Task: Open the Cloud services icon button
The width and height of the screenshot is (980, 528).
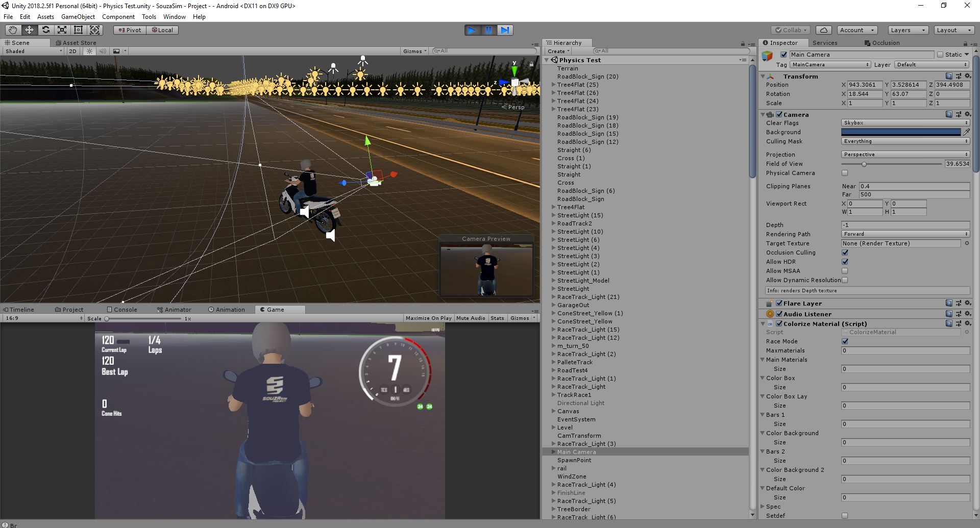Action: pos(823,30)
